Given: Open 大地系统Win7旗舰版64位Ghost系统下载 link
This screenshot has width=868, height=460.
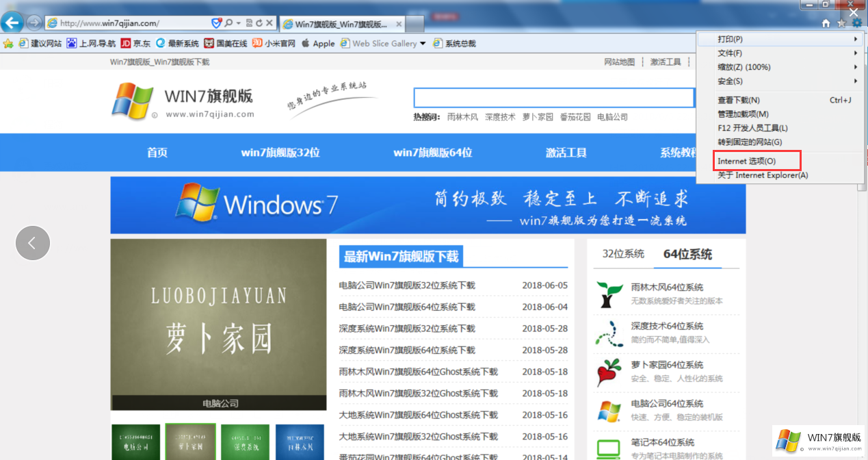Looking at the screenshot, I should [x=419, y=415].
